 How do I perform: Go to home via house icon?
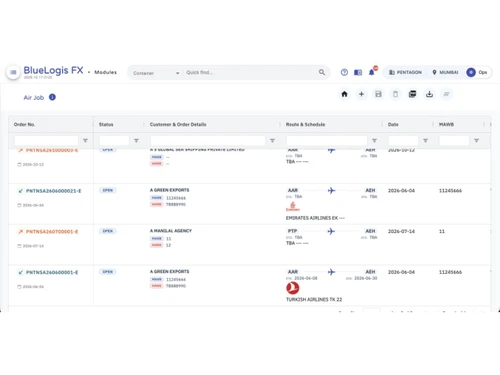click(344, 94)
